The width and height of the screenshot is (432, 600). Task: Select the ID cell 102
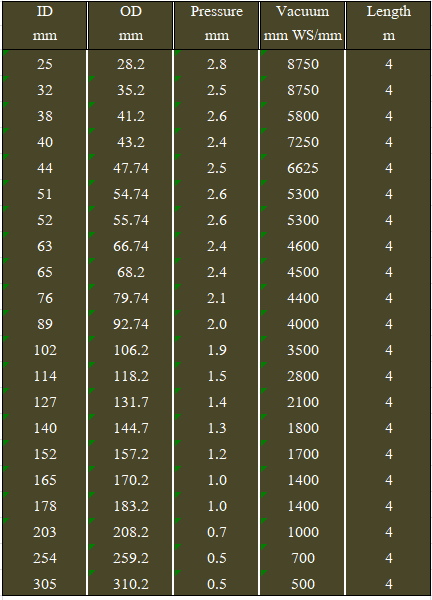tap(45, 350)
